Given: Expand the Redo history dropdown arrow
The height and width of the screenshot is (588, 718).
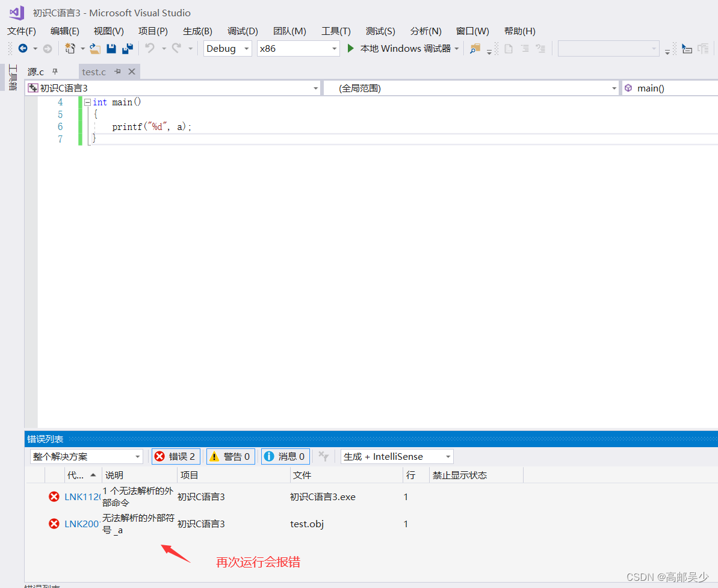Looking at the screenshot, I should pyautogui.click(x=190, y=48).
